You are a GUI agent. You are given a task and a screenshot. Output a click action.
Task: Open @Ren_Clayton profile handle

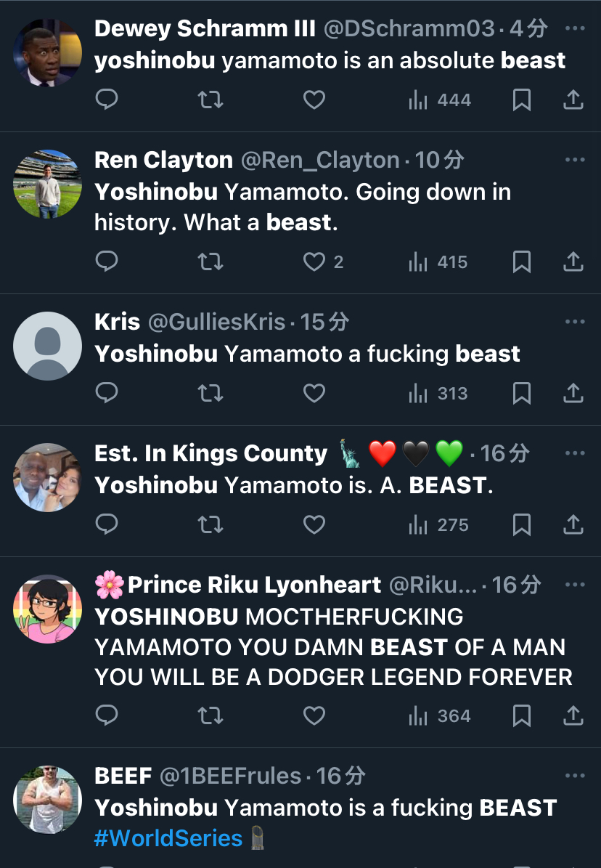click(320, 160)
